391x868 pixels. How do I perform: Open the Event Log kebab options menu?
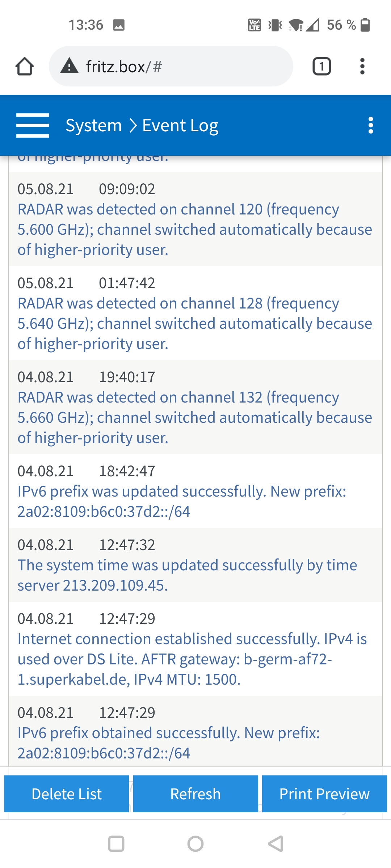[370, 125]
